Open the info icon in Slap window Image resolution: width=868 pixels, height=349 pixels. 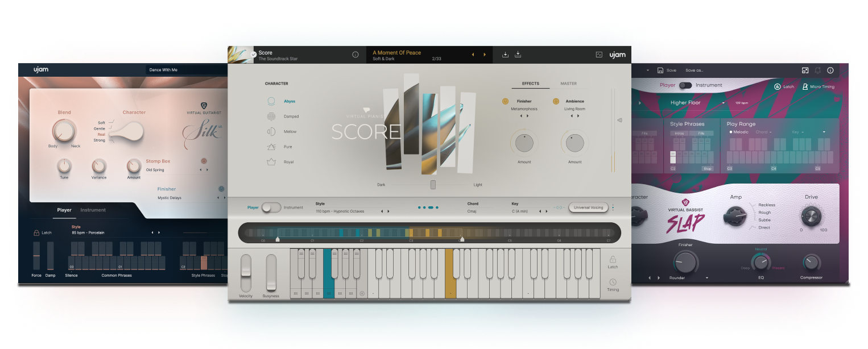(830, 70)
